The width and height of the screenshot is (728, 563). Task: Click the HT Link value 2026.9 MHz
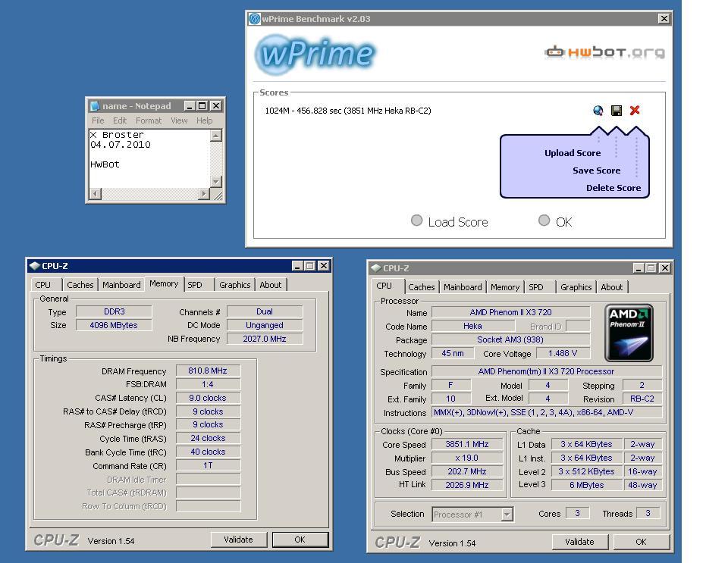(467, 485)
